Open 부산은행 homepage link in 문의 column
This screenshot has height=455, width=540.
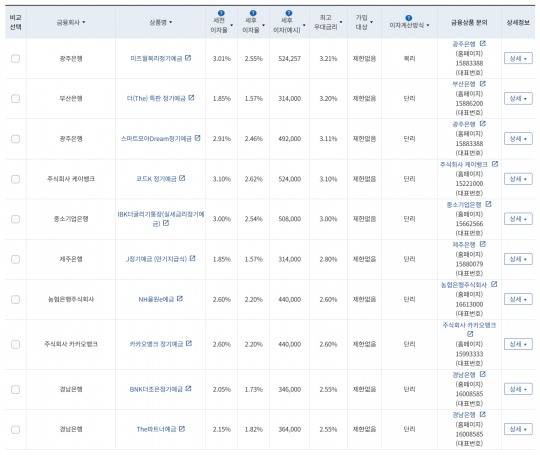pos(464,84)
